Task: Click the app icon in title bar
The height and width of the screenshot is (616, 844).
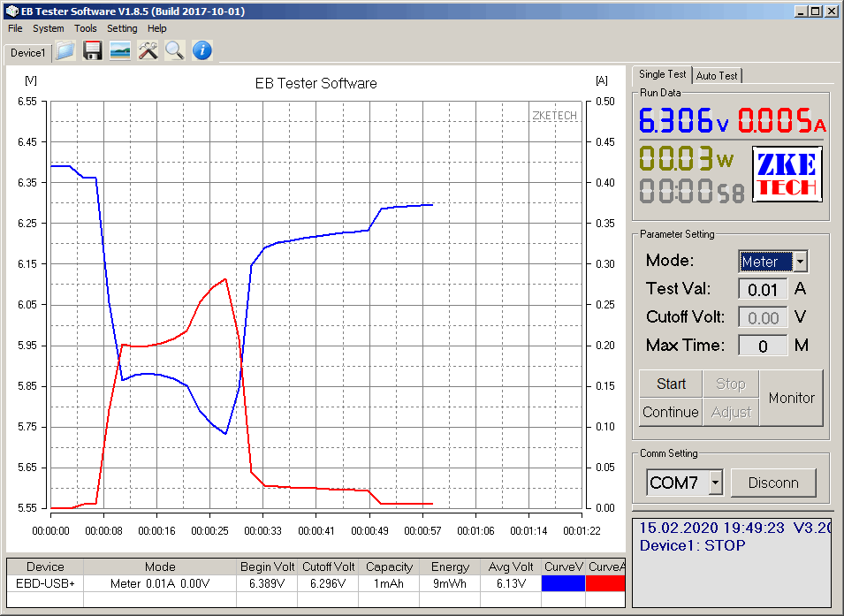Action: [x=11, y=11]
